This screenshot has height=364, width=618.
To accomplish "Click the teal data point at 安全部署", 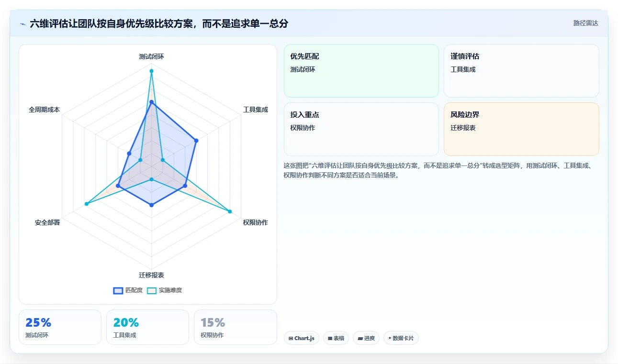I will click(x=87, y=204).
